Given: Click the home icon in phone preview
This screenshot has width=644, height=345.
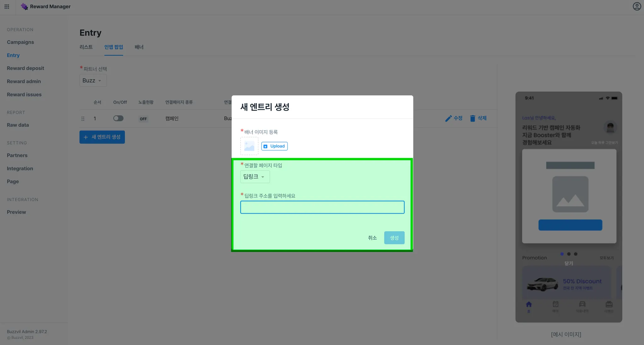Looking at the screenshot, I should click(x=529, y=304).
